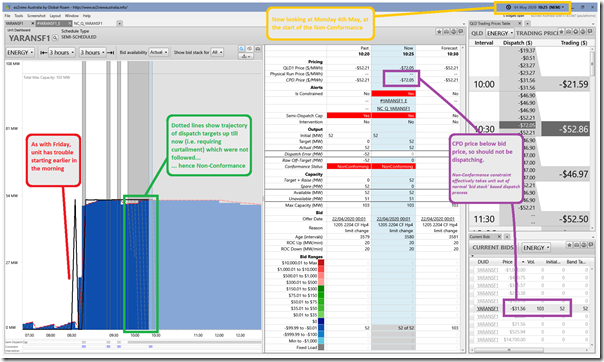The height and width of the screenshot is (362, 604).
Task: Click the zoom magnifier icon above chart
Action: tap(242, 49)
